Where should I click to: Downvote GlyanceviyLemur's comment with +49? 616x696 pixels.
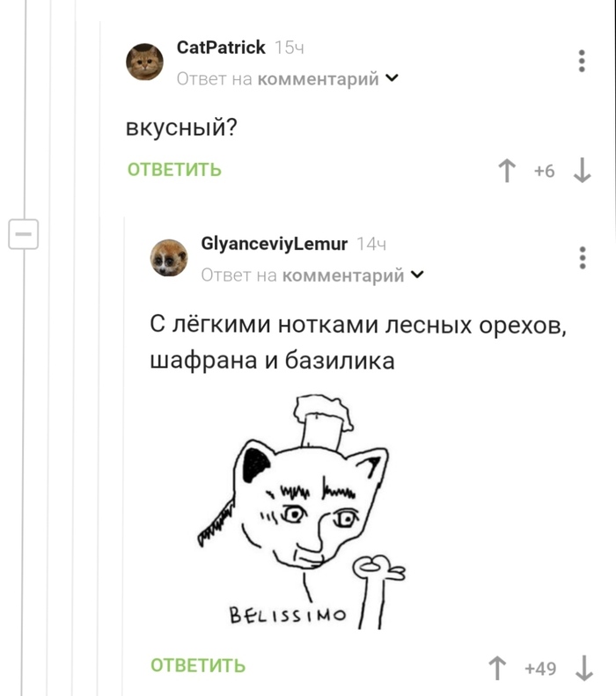point(584,668)
